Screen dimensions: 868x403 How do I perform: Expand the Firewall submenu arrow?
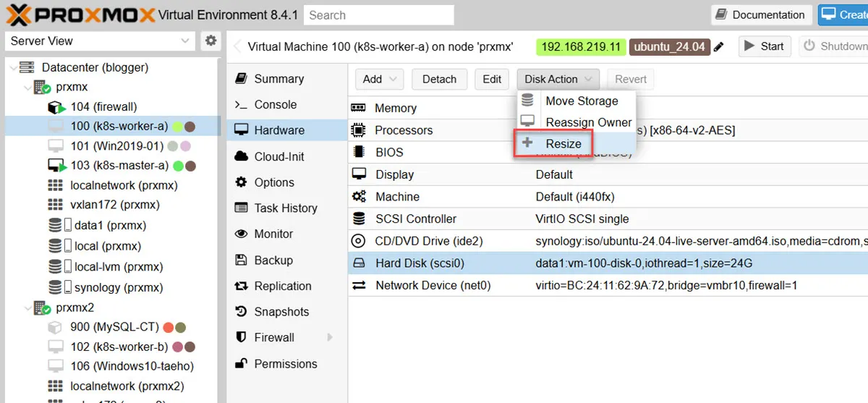click(x=331, y=337)
